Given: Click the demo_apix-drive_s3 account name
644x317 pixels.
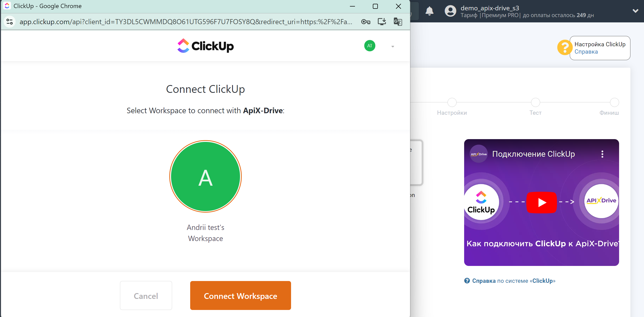Looking at the screenshot, I should (490, 8).
